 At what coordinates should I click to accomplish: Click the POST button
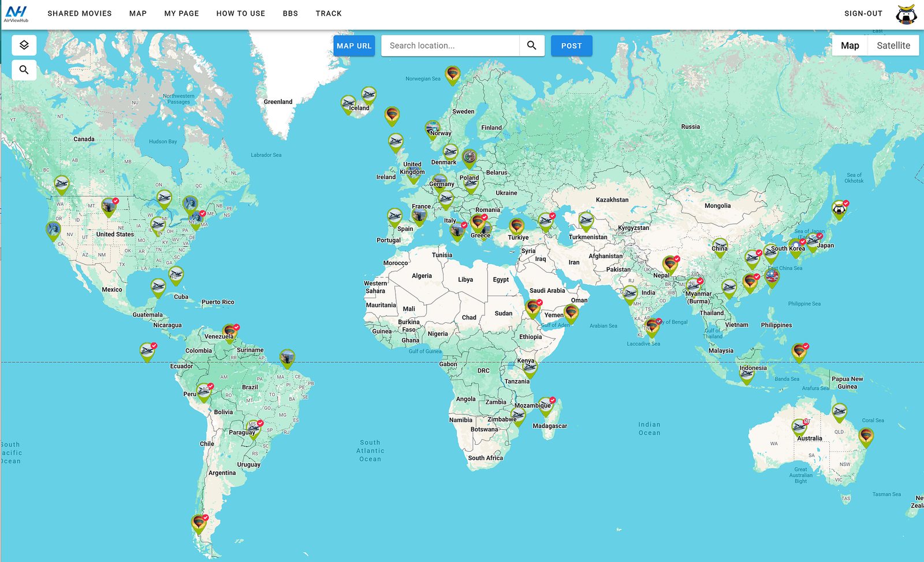[572, 46]
